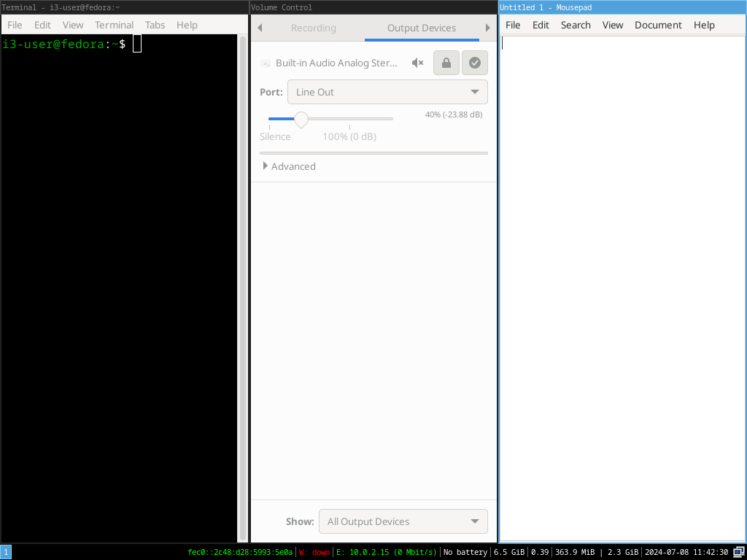
Task: Click the Ethernet 10.0.2.15 status entry
Action: click(387, 552)
